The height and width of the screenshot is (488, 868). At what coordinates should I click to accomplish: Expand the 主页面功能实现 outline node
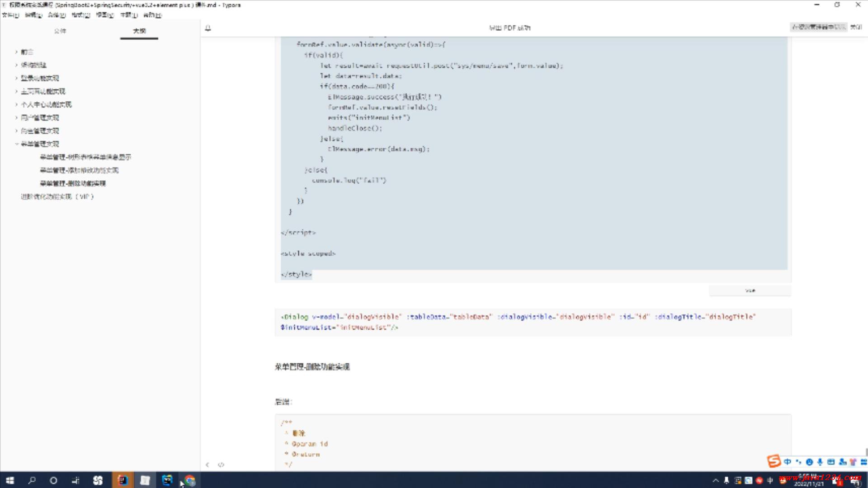tap(16, 91)
